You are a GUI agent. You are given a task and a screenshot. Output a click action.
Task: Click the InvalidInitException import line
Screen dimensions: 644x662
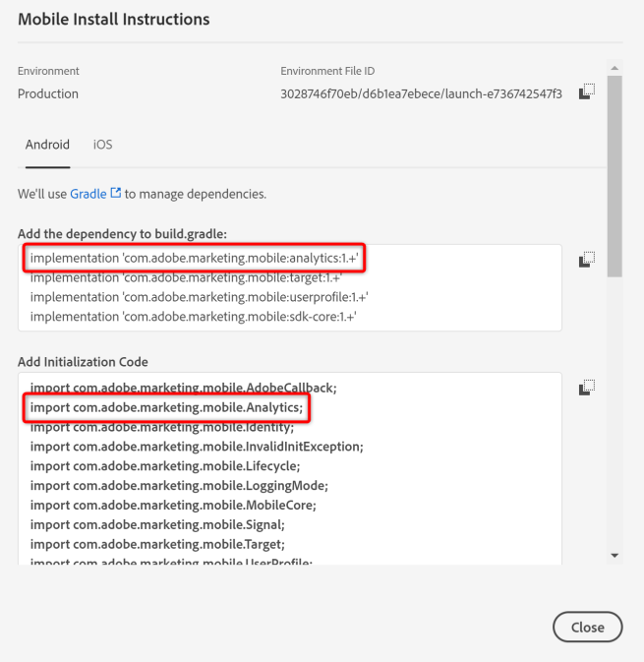point(197,446)
